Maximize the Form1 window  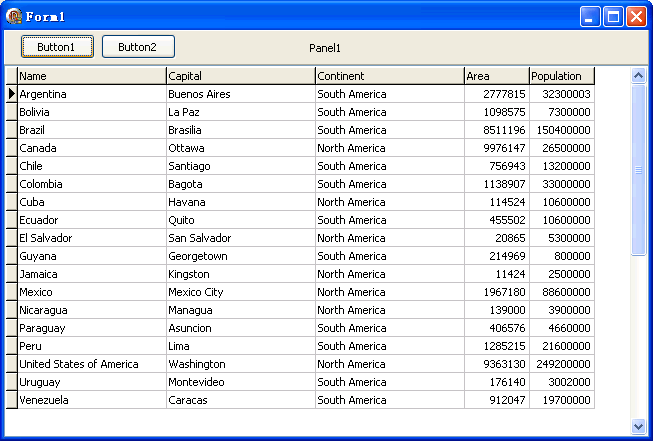click(x=613, y=17)
